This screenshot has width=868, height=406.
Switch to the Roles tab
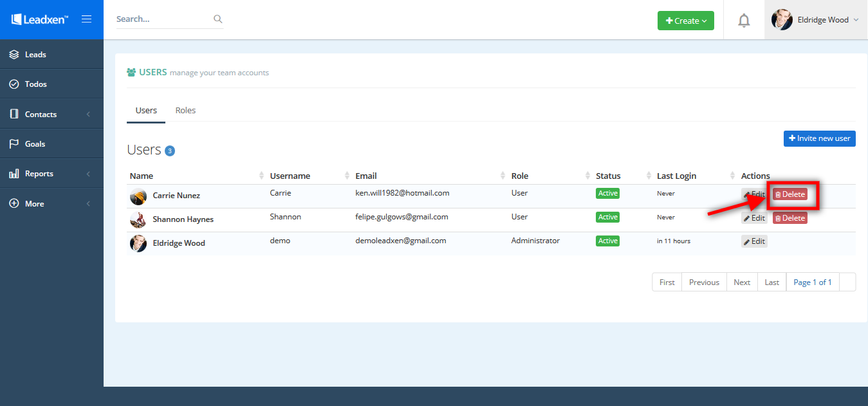(x=185, y=111)
